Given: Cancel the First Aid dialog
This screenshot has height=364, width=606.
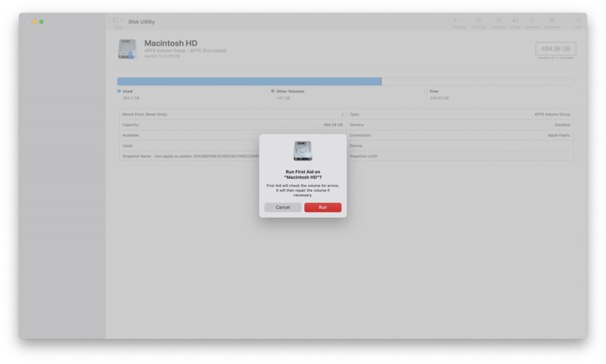Looking at the screenshot, I should (x=282, y=208).
